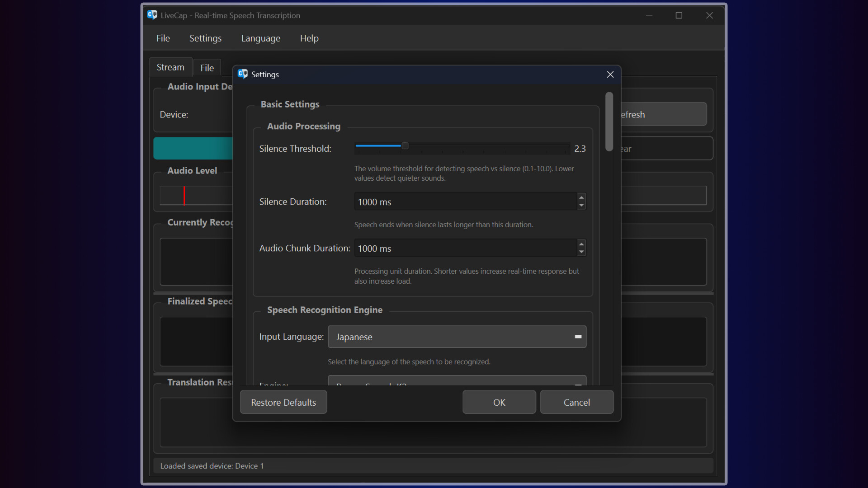Click the Silence Duration down arrow
The width and height of the screenshot is (868, 488).
581,205
